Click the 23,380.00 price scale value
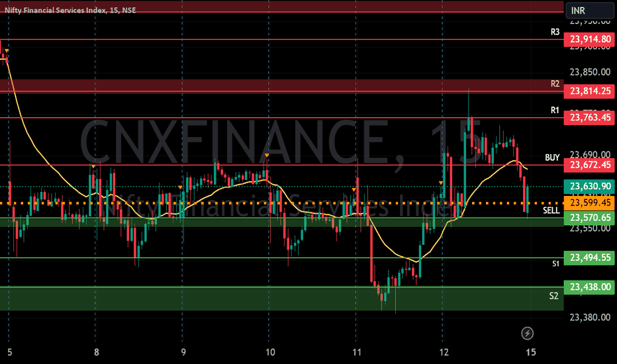 point(590,317)
